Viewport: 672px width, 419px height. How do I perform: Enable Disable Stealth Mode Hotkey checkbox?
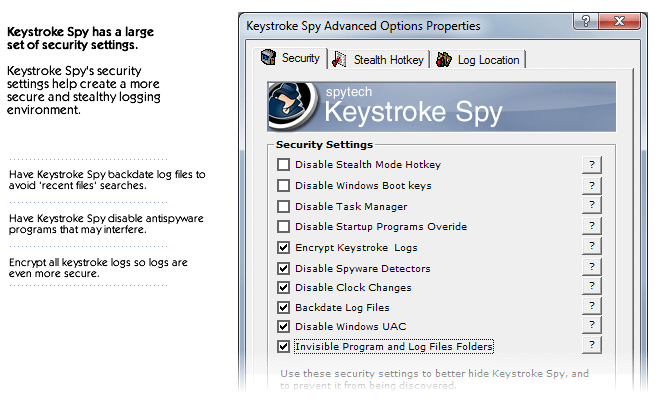pos(284,165)
